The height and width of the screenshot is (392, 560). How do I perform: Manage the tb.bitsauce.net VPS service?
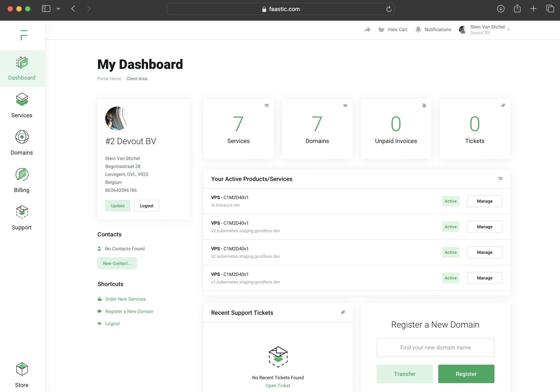(x=484, y=201)
